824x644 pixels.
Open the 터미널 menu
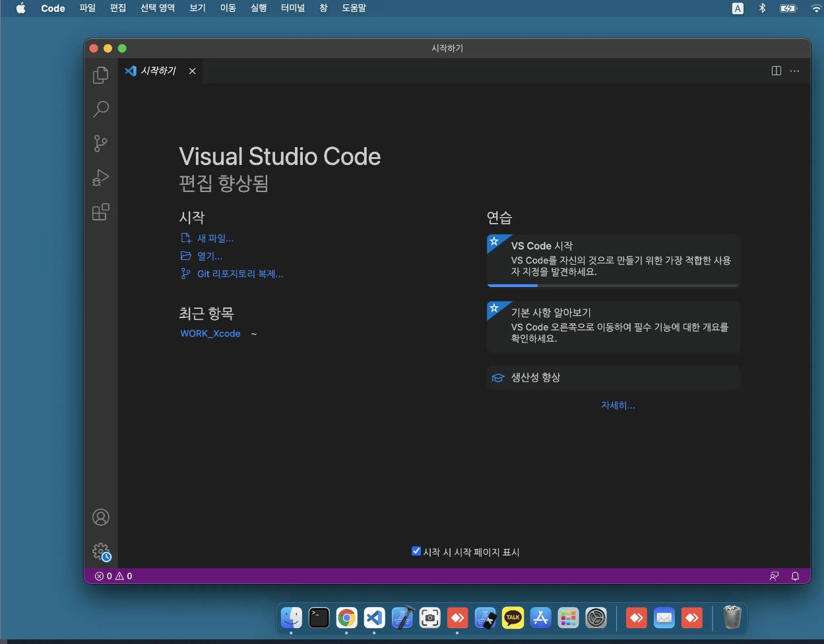pyautogui.click(x=293, y=8)
